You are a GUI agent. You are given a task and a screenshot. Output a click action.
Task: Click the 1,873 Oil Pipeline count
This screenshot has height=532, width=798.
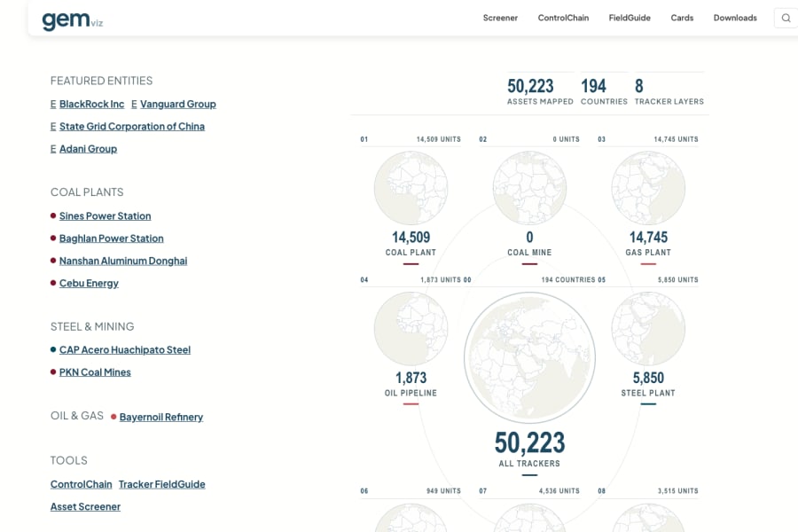pos(411,378)
